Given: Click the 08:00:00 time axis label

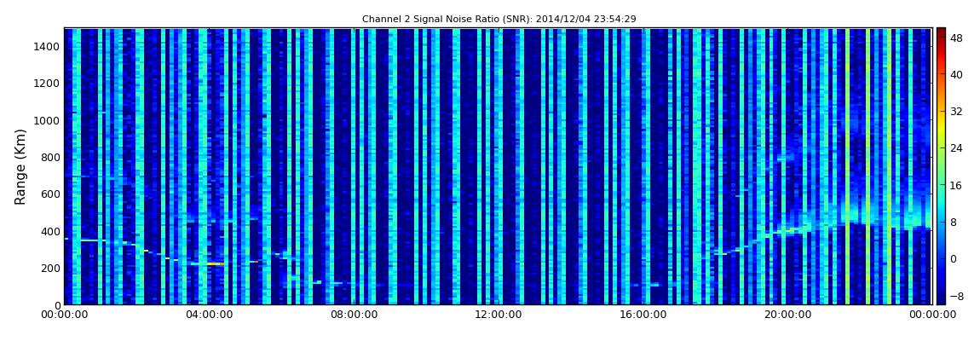Looking at the screenshot, I should tap(355, 315).
